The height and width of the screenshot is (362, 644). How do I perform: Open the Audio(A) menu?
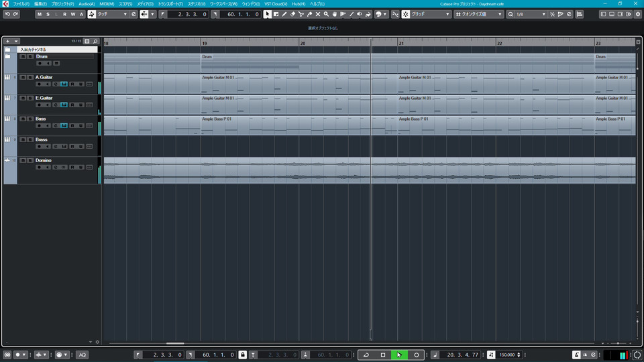87,4
